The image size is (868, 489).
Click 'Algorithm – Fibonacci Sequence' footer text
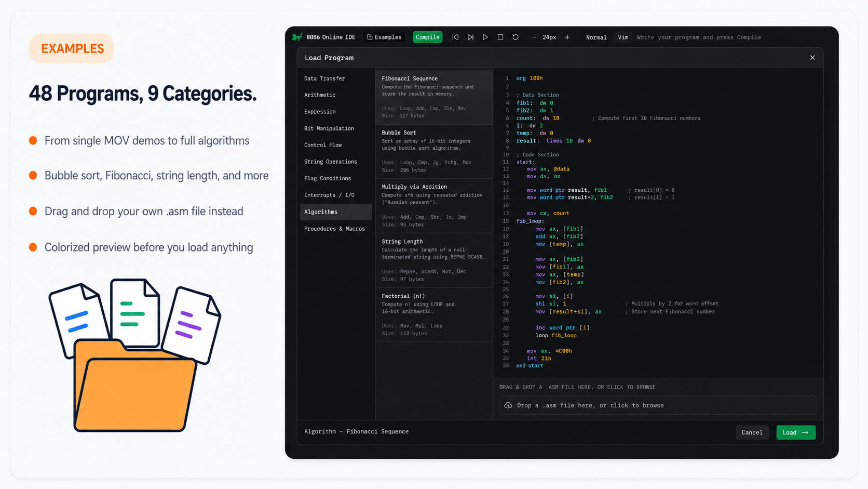click(x=356, y=431)
